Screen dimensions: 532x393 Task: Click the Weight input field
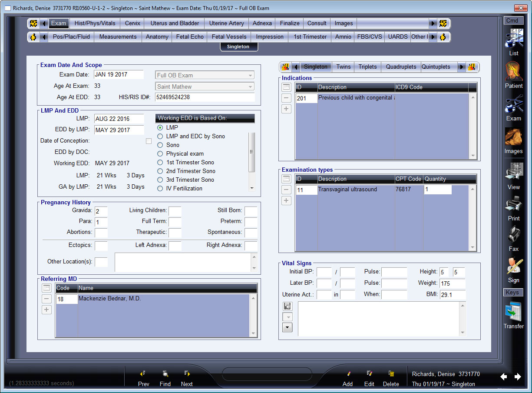pos(452,283)
